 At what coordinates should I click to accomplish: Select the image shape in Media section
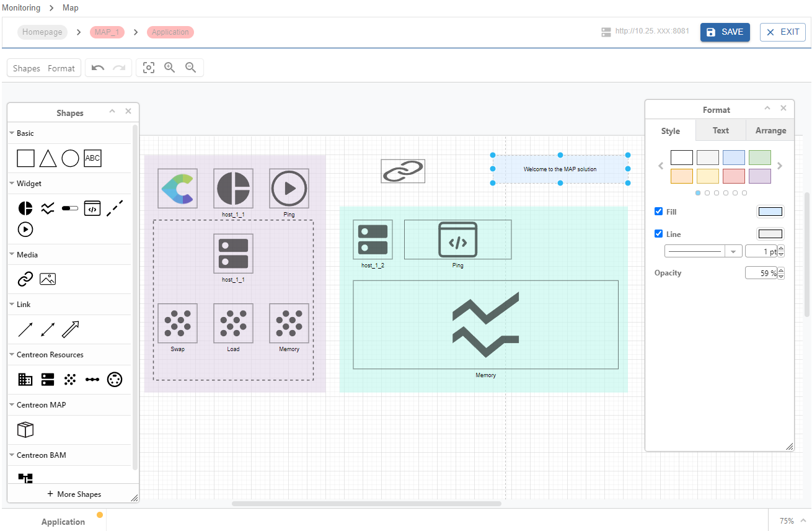click(x=48, y=279)
